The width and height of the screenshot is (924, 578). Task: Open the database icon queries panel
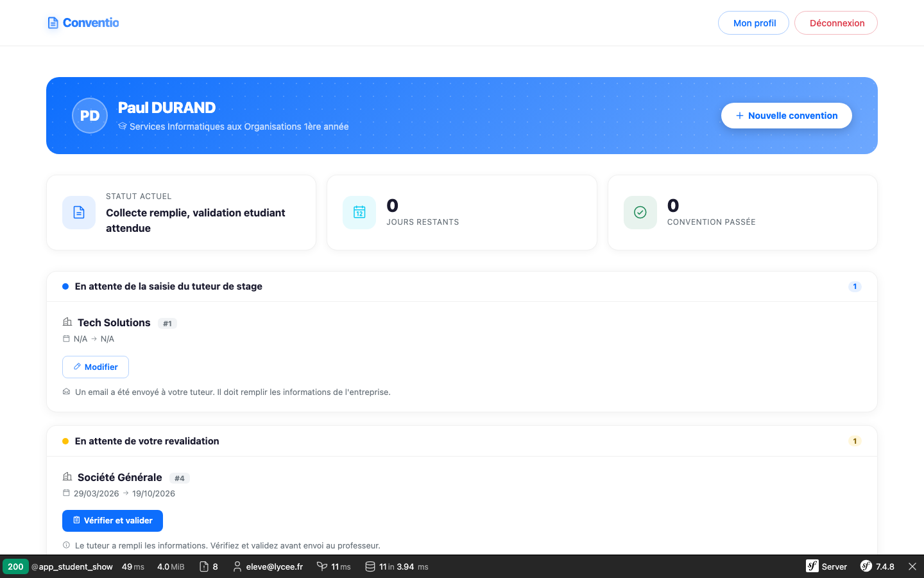(x=397, y=566)
